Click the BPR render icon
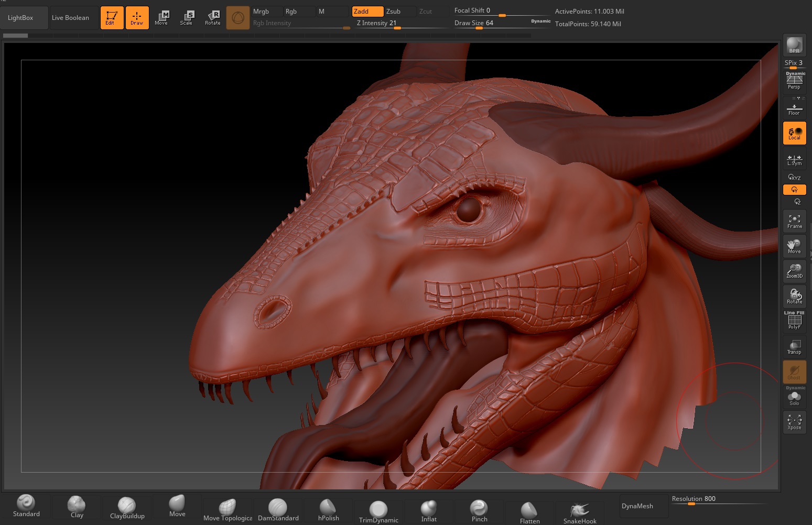 794,45
